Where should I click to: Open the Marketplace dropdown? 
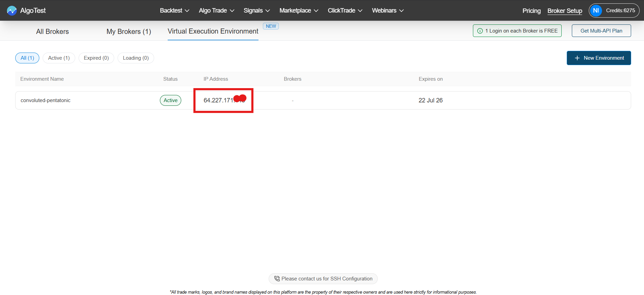tap(298, 11)
